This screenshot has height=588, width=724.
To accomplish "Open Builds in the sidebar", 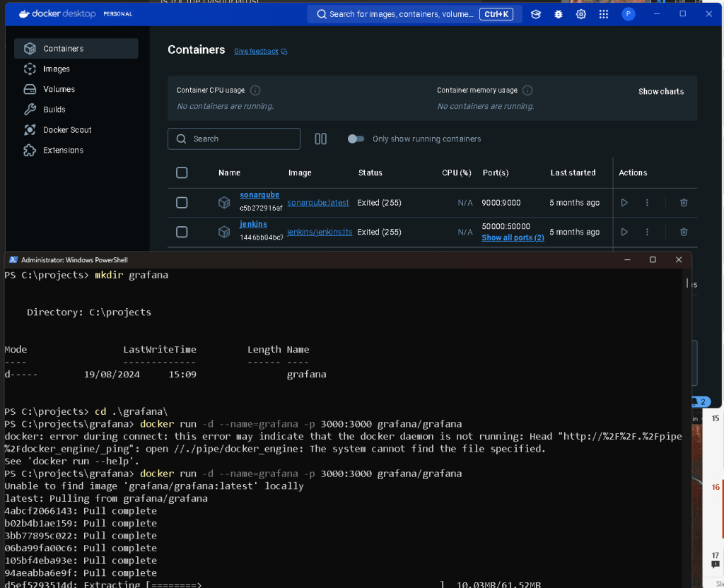I will [x=76, y=110].
